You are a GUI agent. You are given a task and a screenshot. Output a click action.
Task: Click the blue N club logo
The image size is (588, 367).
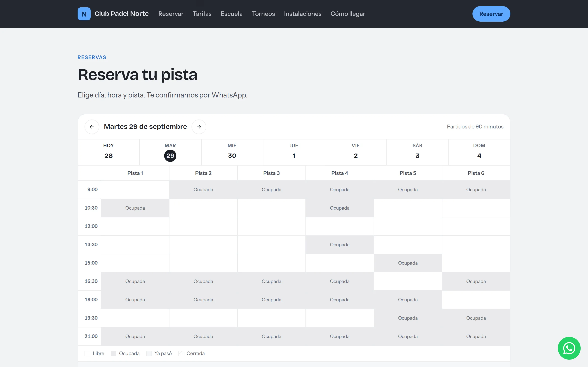click(84, 14)
